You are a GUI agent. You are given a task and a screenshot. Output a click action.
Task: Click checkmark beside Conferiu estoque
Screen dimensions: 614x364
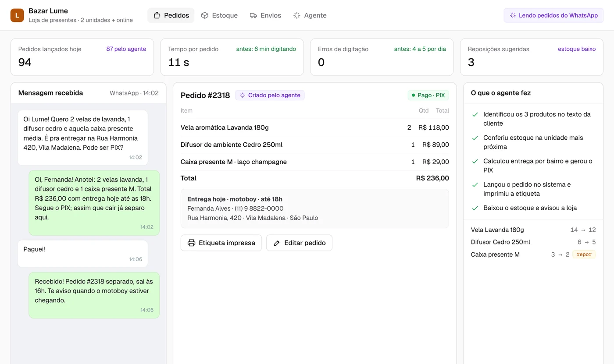475,138
